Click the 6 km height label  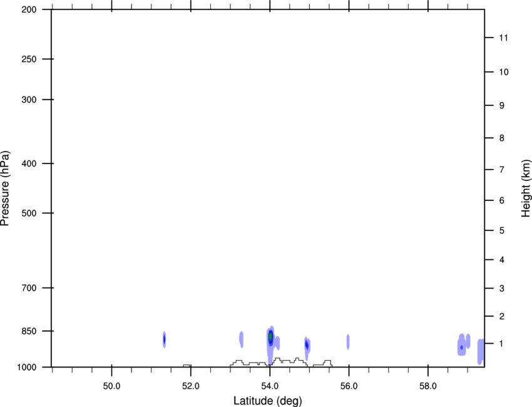coord(502,200)
